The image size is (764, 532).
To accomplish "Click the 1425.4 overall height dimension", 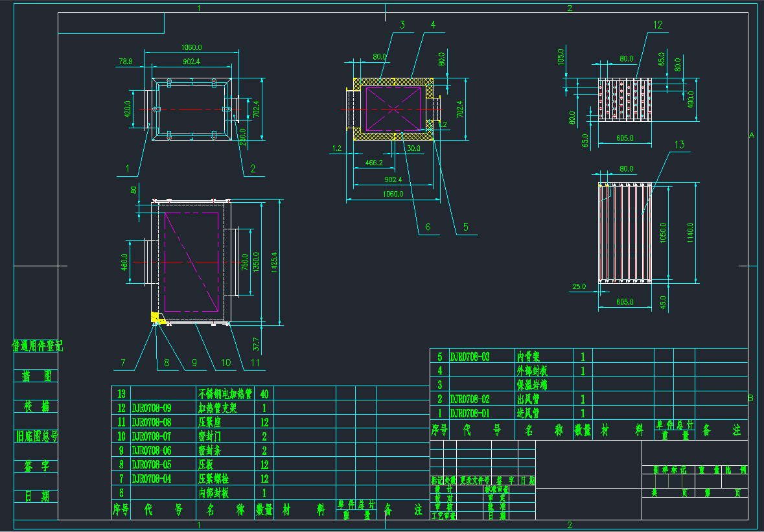I will coord(275,262).
